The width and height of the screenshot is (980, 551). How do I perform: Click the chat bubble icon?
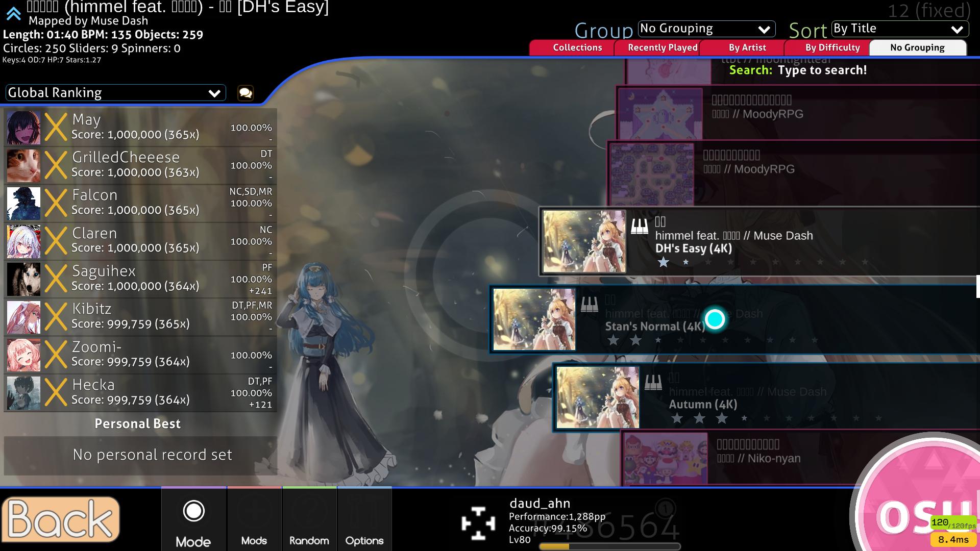pyautogui.click(x=246, y=92)
